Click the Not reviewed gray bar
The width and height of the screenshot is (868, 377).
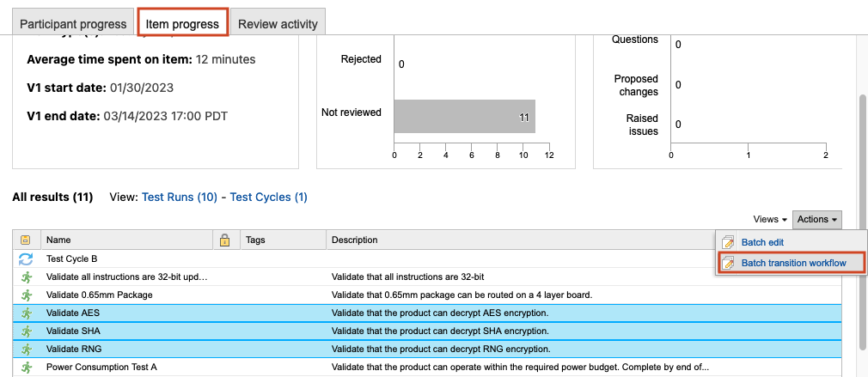[x=464, y=116]
